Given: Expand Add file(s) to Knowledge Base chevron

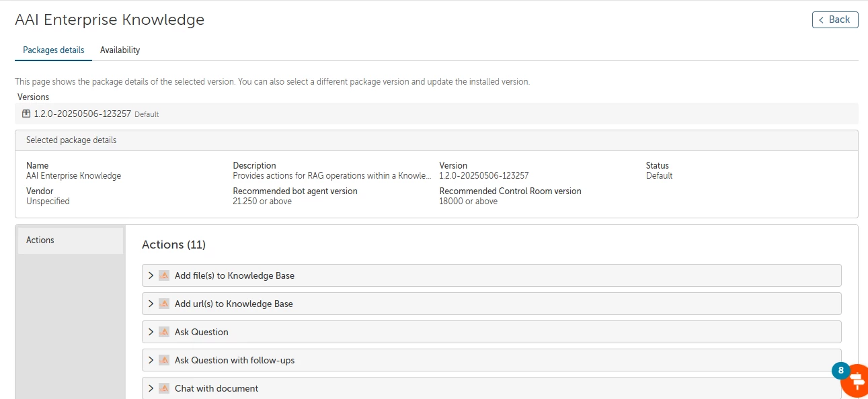Looking at the screenshot, I should coord(151,275).
